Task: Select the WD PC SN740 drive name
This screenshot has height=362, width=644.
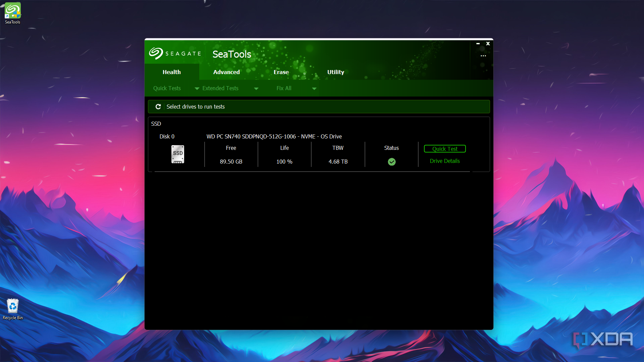Action: (x=274, y=136)
